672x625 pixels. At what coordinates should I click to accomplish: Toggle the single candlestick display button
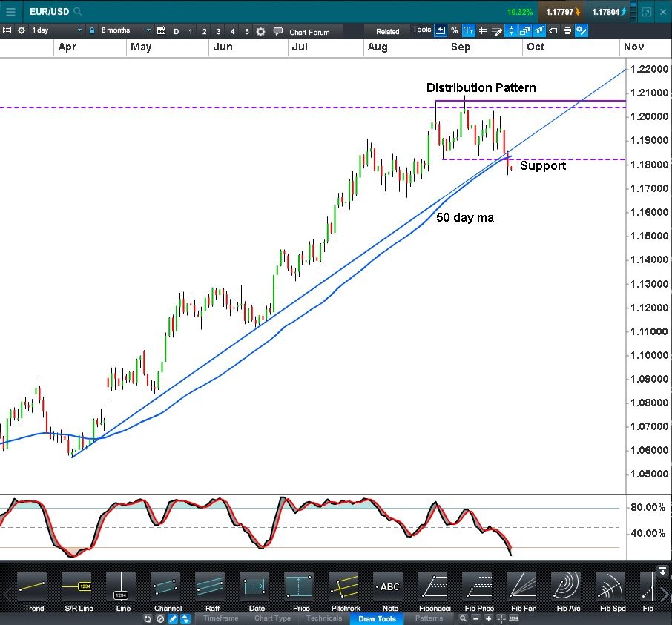(511, 30)
